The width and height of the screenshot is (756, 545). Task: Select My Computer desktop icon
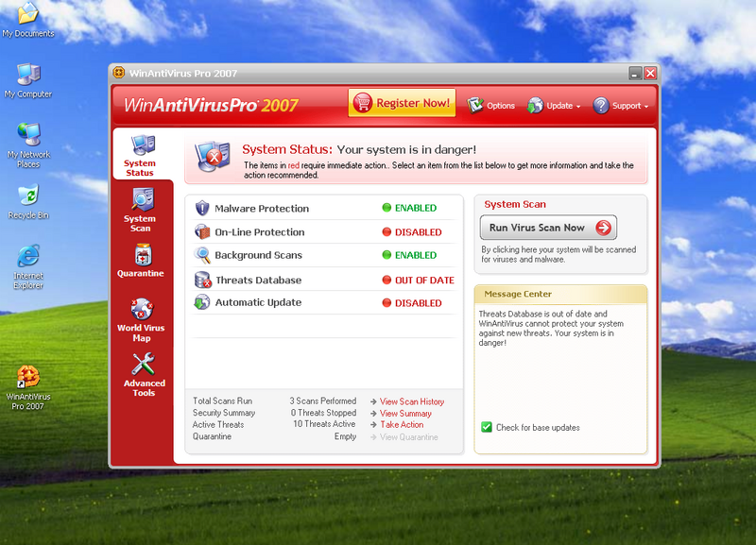tap(28, 80)
